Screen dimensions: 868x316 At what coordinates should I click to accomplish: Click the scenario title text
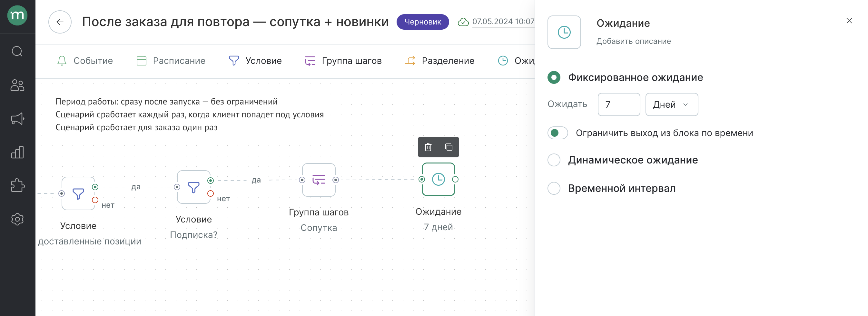pos(235,22)
